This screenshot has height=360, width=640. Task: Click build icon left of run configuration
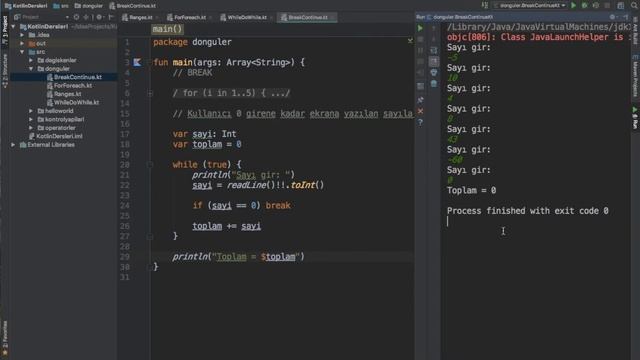point(484,5)
